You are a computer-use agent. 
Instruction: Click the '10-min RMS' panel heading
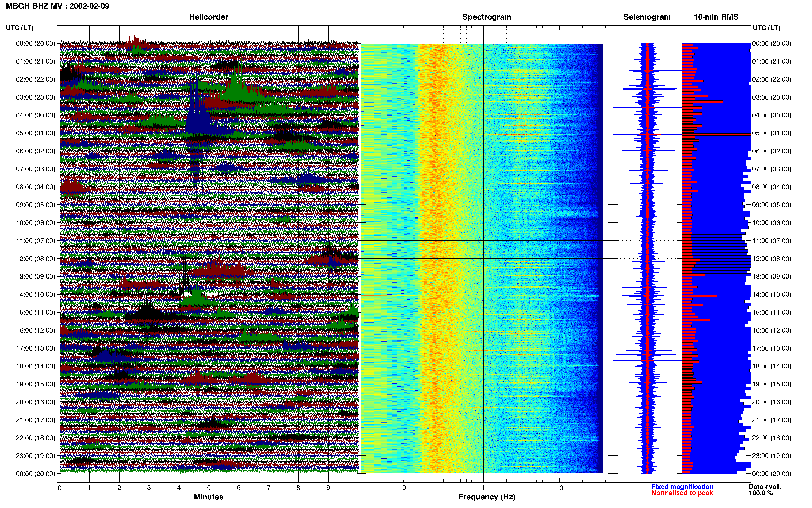pyautogui.click(x=716, y=17)
